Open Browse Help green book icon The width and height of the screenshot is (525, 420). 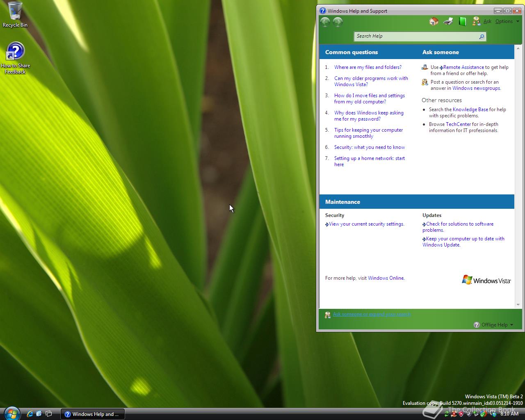462,21
